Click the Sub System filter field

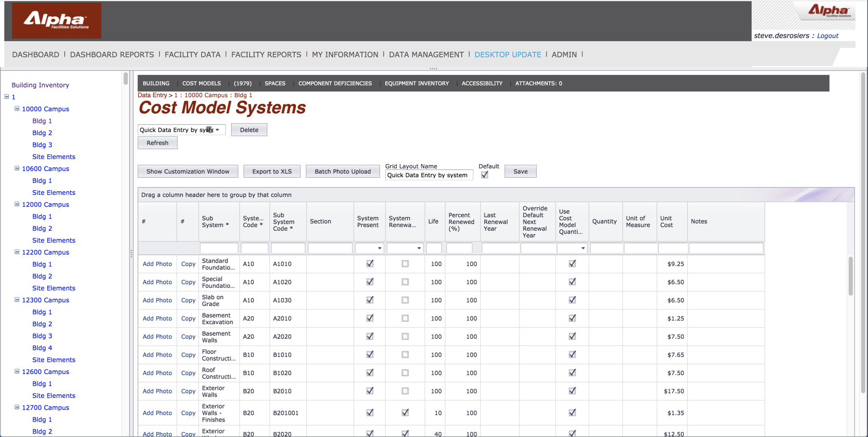pyautogui.click(x=219, y=248)
